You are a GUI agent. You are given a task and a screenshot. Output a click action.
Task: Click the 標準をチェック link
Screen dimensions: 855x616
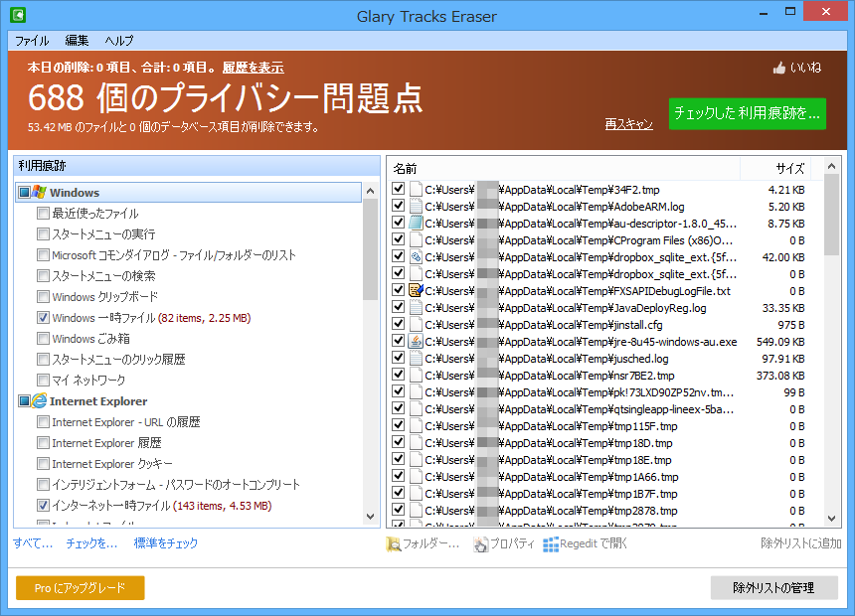[166, 542]
